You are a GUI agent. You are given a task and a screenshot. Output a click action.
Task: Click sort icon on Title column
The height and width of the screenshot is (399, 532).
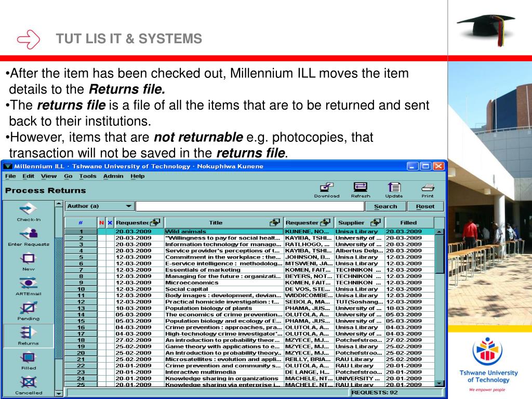(x=275, y=222)
